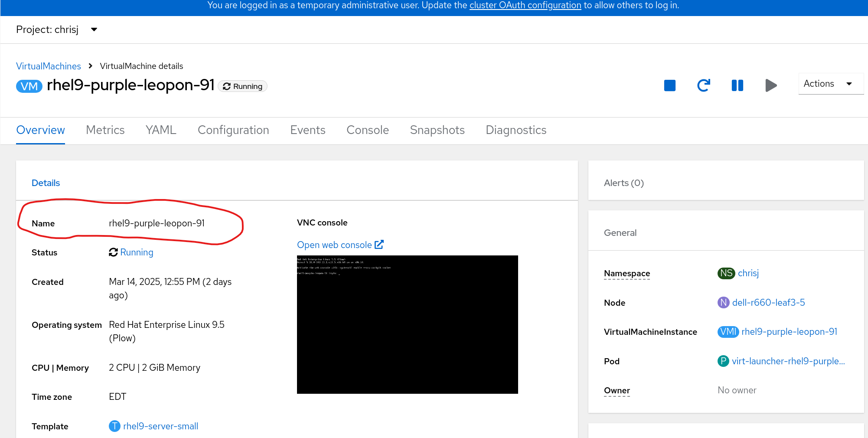Click the Namespace label with dashed underline
The width and height of the screenshot is (868, 438).
click(x=627, y=274)
